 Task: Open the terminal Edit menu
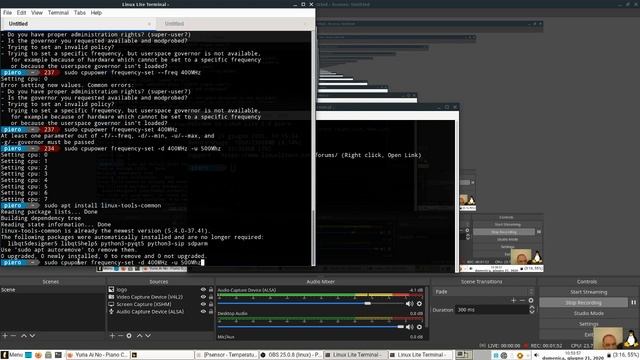(x=21, y=13)
